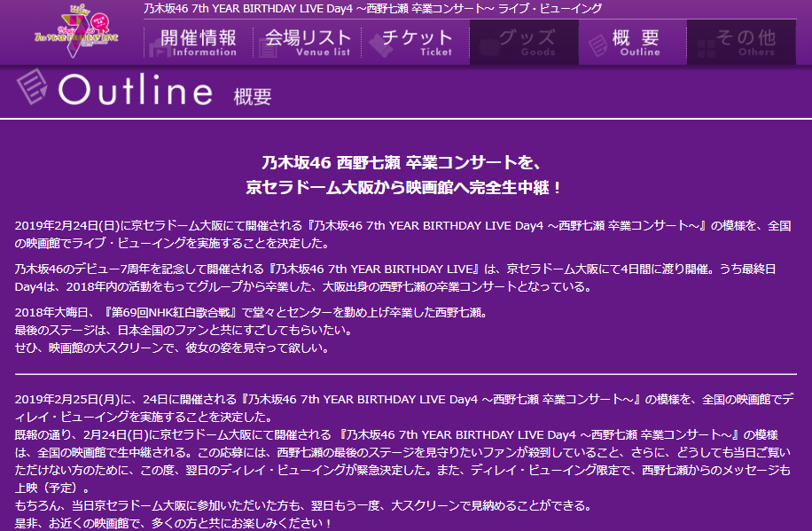Open the チケット Ticket menu

click(x=416, y=43)
